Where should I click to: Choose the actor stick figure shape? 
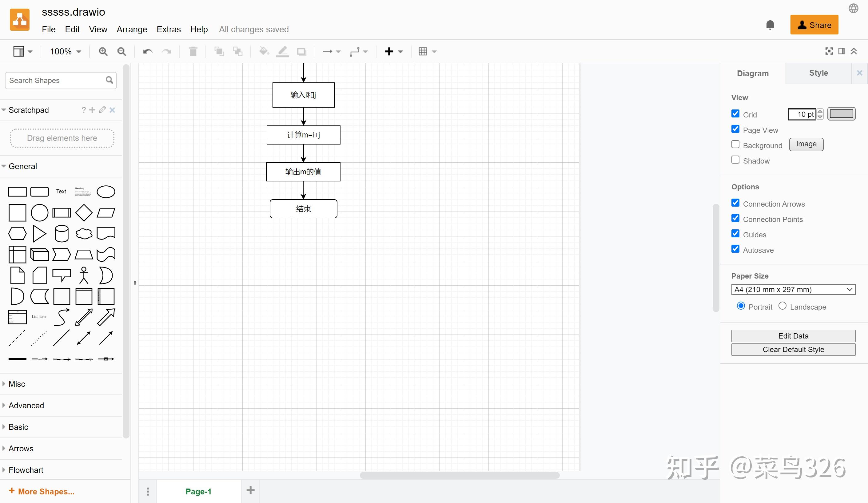(x=84, y=275)
